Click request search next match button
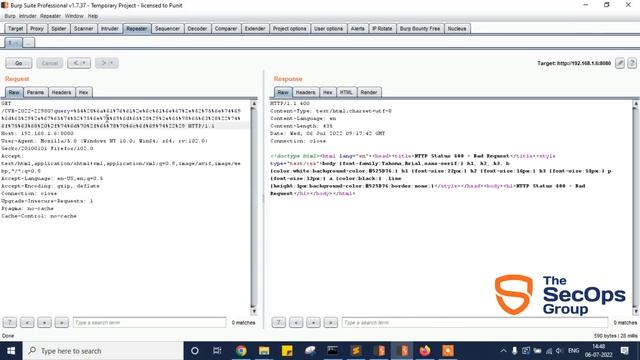640x360 pixels. click(61, 322)
